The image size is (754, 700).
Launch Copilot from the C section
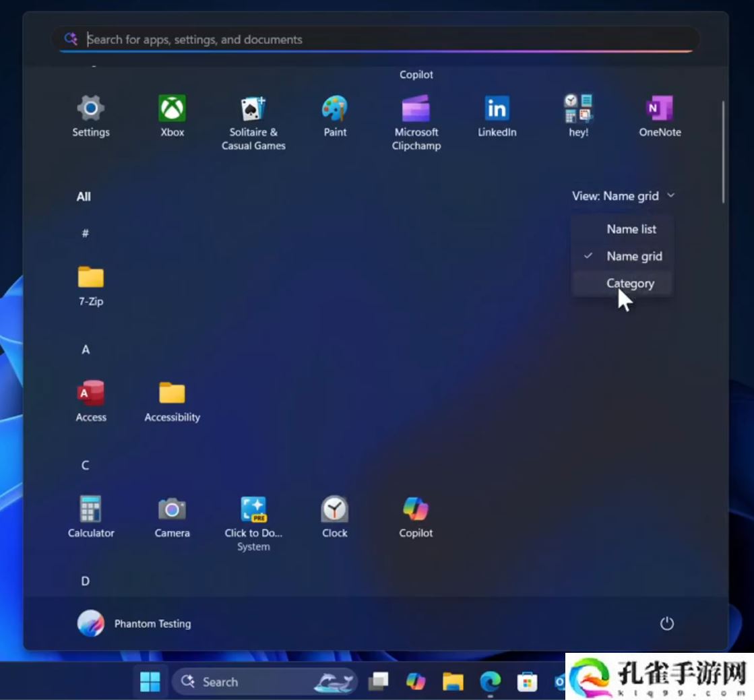(416, 517)
